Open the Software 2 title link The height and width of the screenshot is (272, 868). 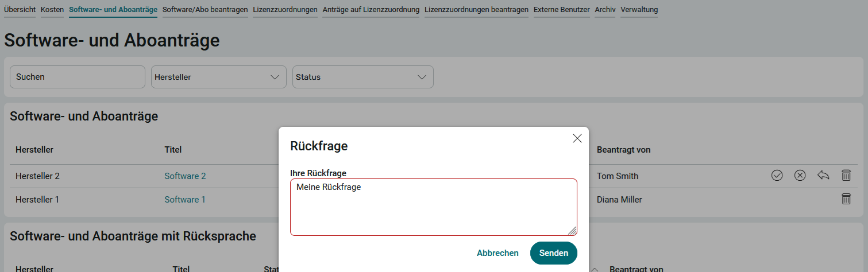point(185,176)
